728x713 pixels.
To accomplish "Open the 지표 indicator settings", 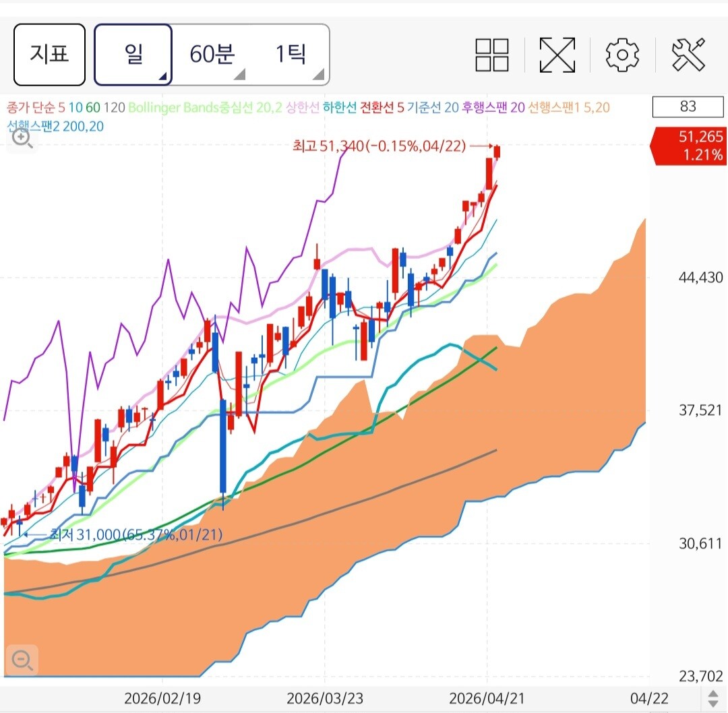I will (49, 55).
